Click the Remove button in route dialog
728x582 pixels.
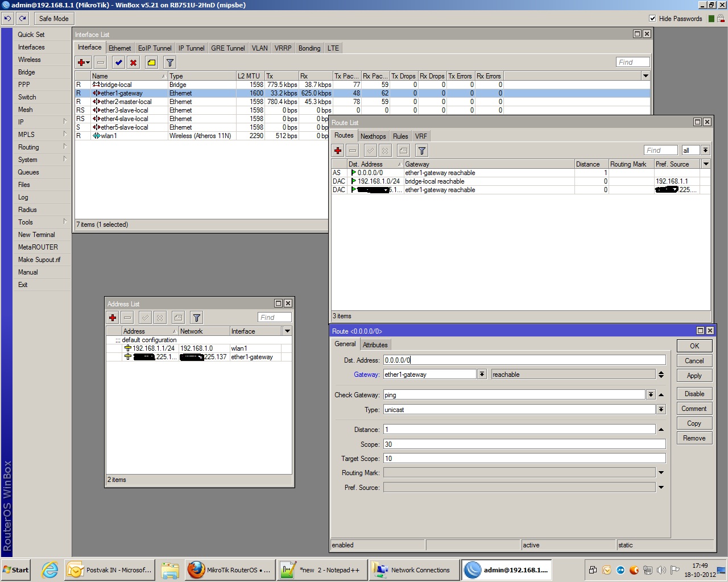point(694,438)
